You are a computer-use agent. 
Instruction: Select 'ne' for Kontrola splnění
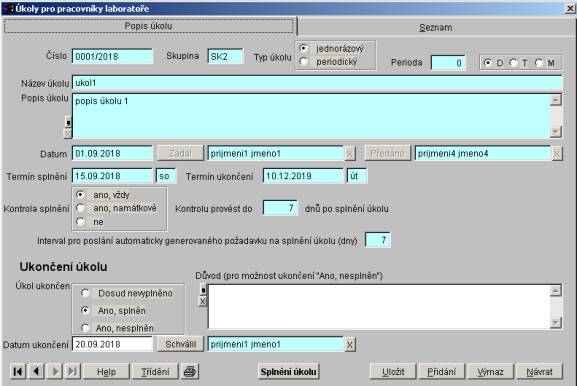80,222
